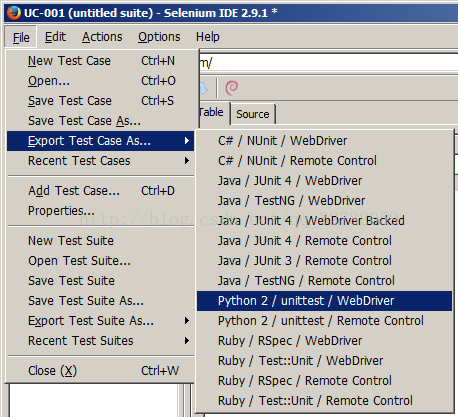Expand Recent Test Cases submenu

(100, 161)
